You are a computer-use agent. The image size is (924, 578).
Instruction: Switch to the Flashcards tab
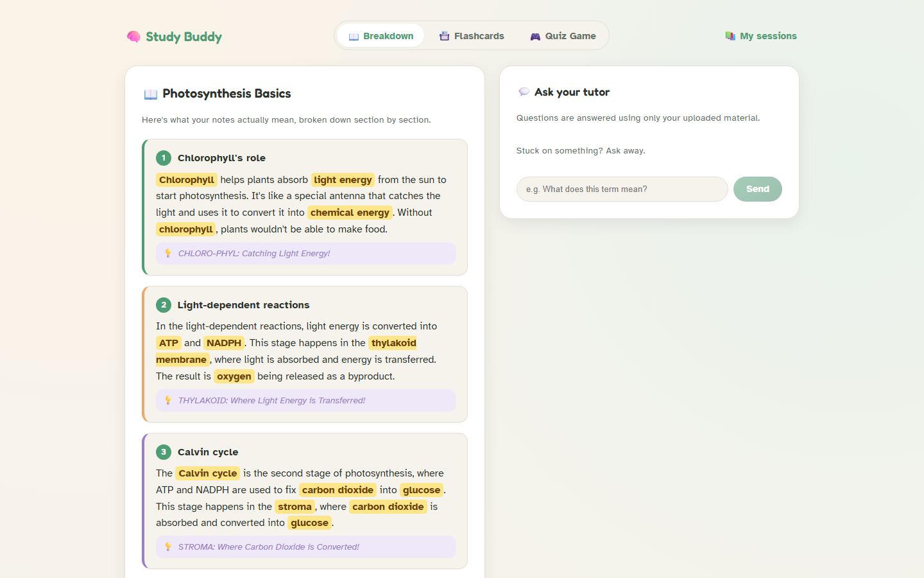pyautogui.click(x=472, y=36)
